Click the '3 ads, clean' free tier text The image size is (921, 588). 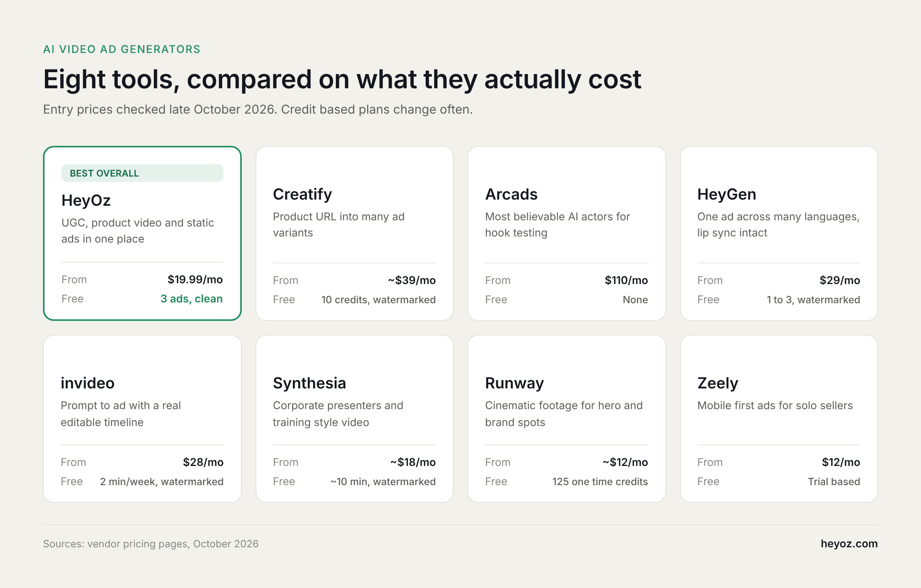coord(191,299)
